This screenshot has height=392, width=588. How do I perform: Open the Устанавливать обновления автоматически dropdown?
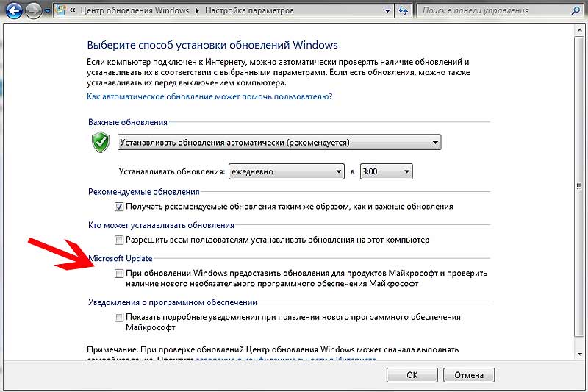pos(279,143)
